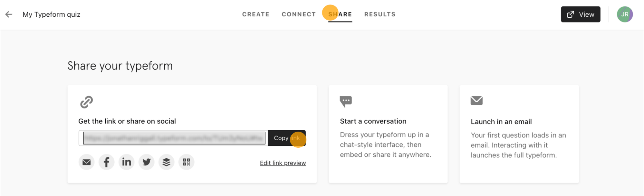Screen dimensions: 644x196
Task: Open the Edit link preview link
Action: [283, 163]
